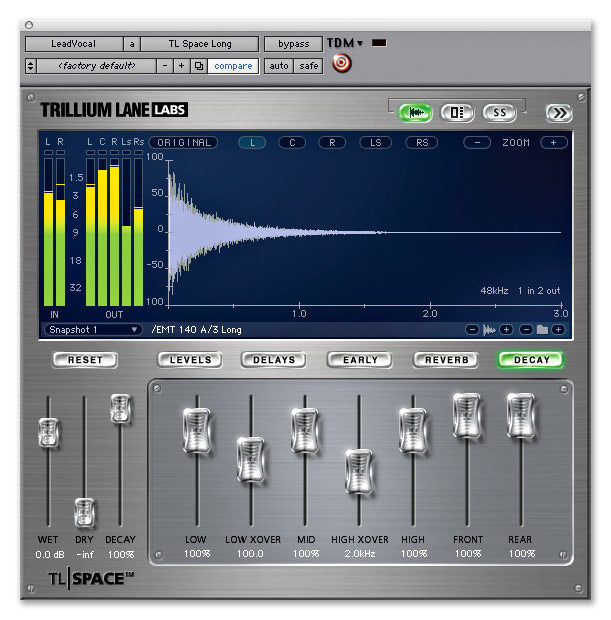
Task: Open the SS snapshot mode button
Action: click(500, 112)
